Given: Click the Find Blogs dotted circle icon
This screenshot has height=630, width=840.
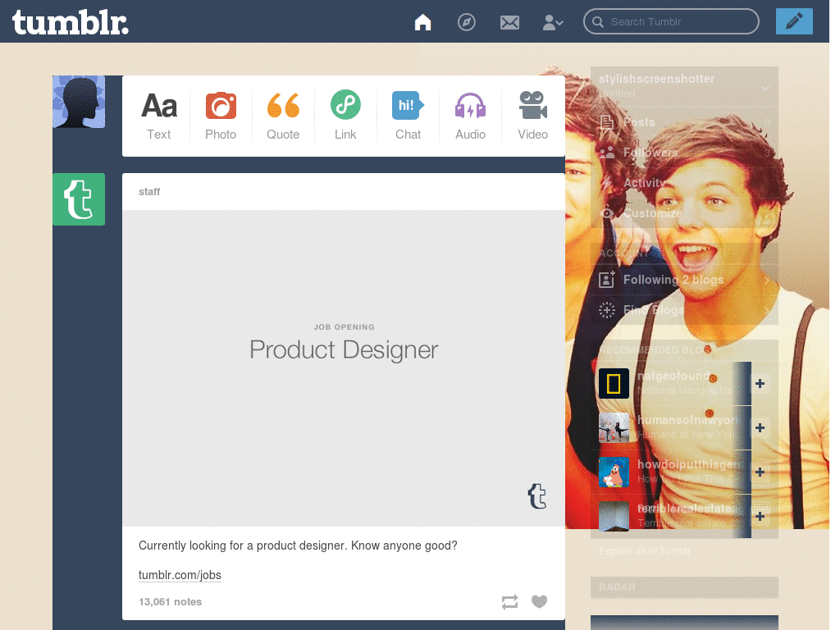Looking at the screenshot, I should [606, 309].
